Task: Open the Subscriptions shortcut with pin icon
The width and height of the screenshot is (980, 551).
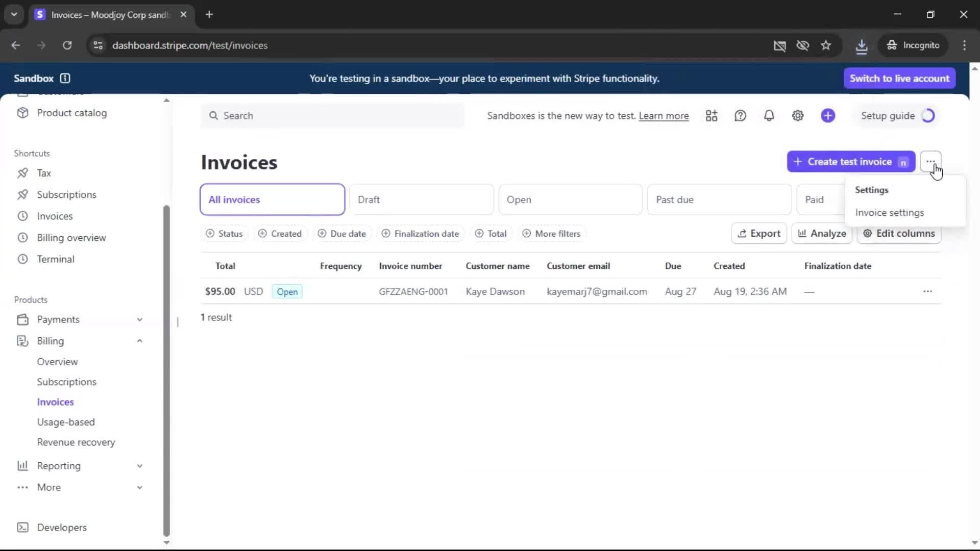Action: [x=66, y=194]
